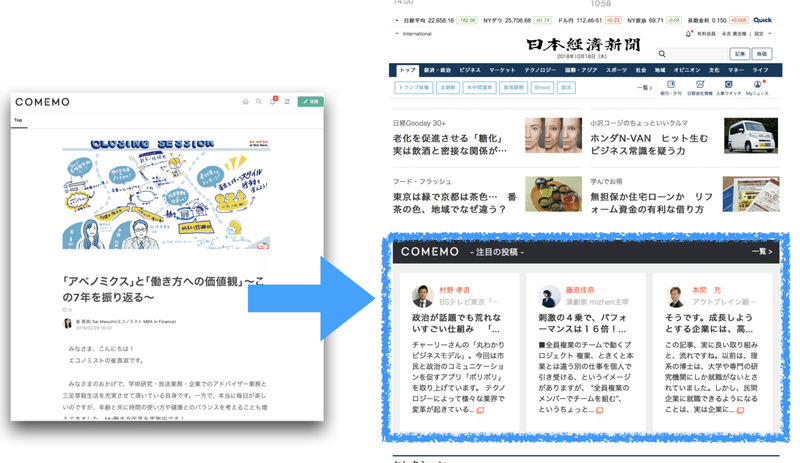Open the 藤原佳奈 post card

[586, 352]
